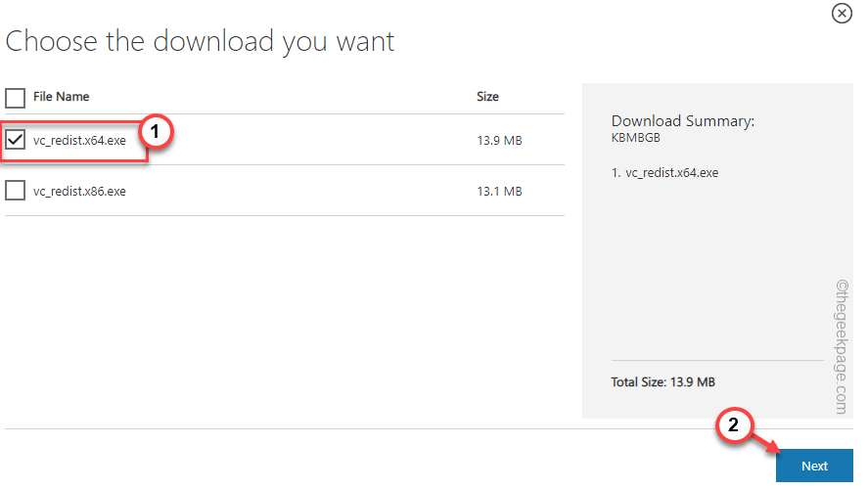The width and height of the screenshot is (868, 489).
Task: Click the Size column header
Action: click(487, 97)
